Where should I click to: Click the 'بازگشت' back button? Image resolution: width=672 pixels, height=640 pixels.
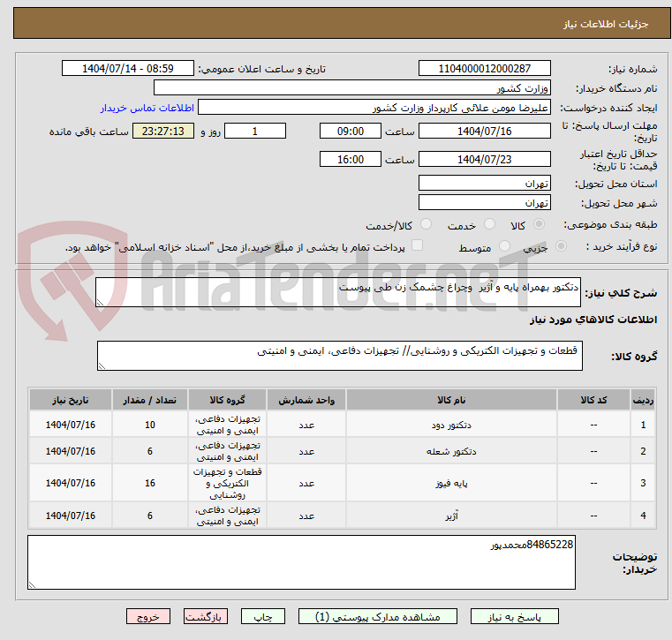pos(205,617)
